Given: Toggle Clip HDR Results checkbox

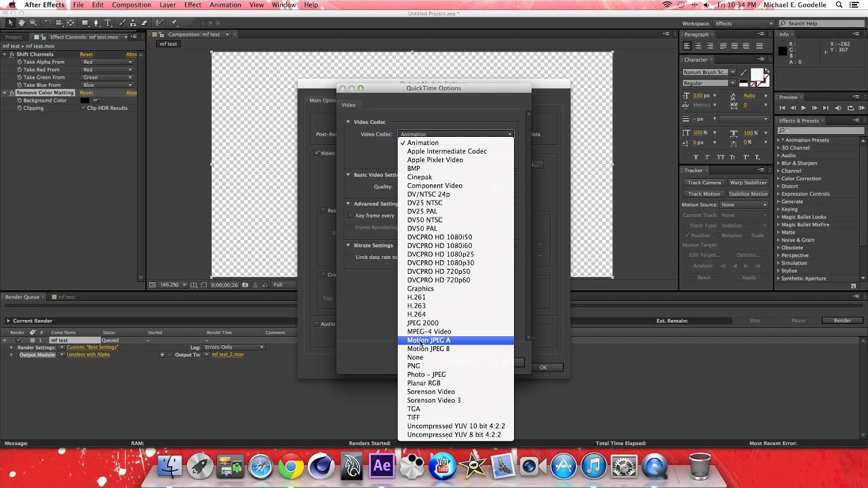Looking at the screenshot, I should (83, 108).
